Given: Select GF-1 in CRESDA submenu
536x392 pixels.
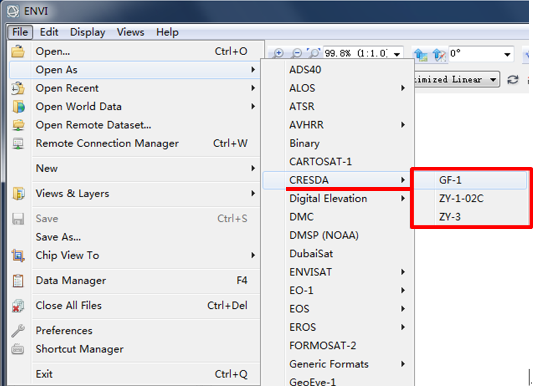Looking at the screenshot, I should tap(470, 180).
